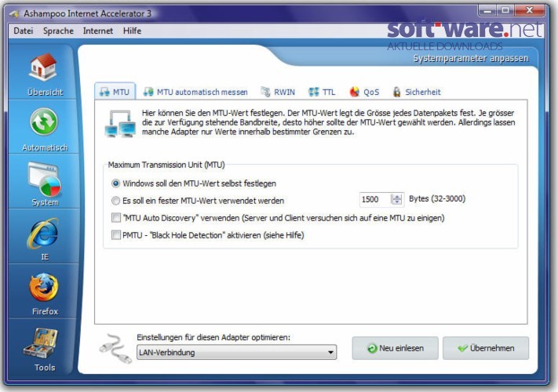The width and height of the screenshot is (558, 392).
Task: Maximize the Ashampoo Internet Accelerator window
Action: [x=505, y=10]
